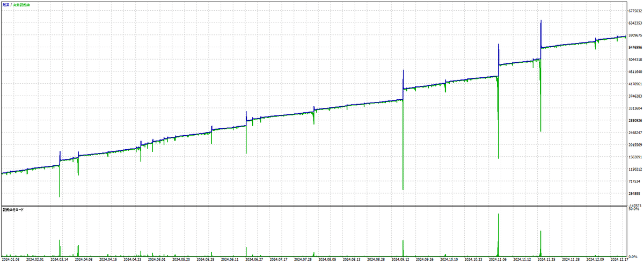
Task: Select the 2024.03.14 date label
Action: [60, 259]
